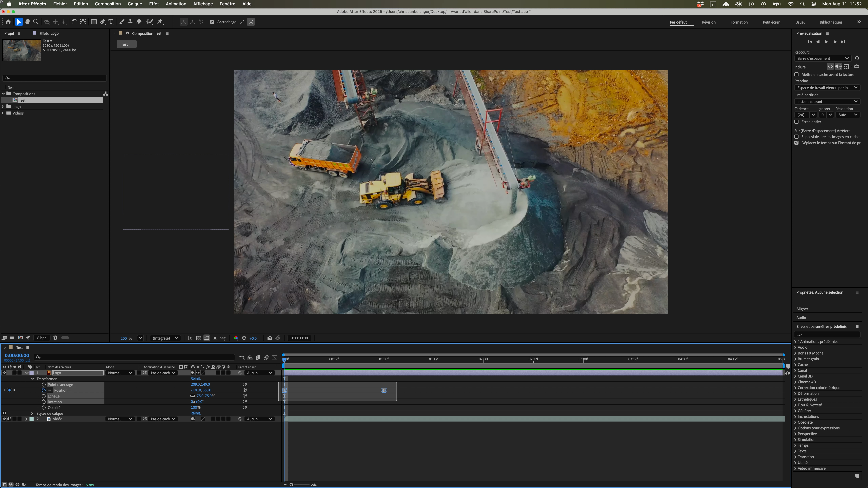
Task: Take a snapshot with camera icon
Action: click(x=270, y=338)
